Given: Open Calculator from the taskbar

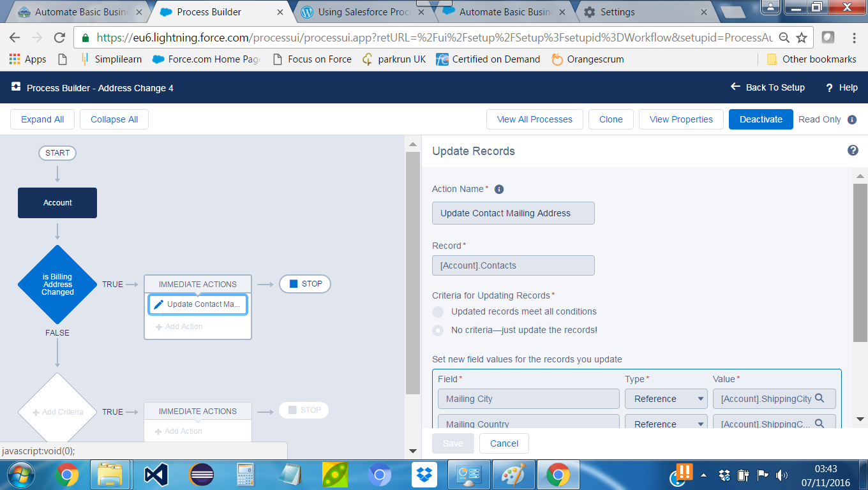Looking at the screenshot, I should [246, 475].
